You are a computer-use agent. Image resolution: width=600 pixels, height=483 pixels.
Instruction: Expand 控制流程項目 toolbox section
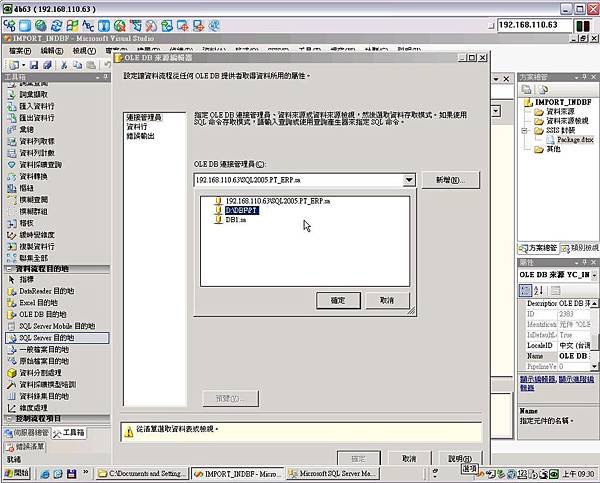(x=9, y=419)
